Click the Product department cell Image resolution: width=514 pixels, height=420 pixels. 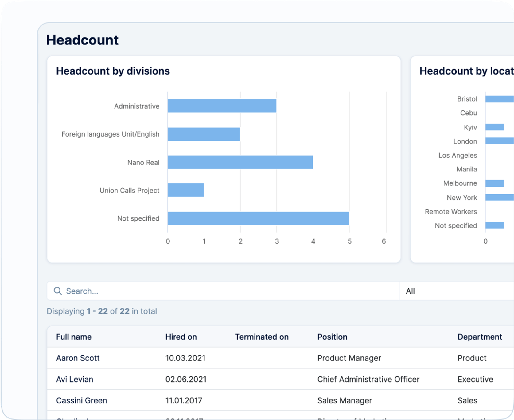472,358
